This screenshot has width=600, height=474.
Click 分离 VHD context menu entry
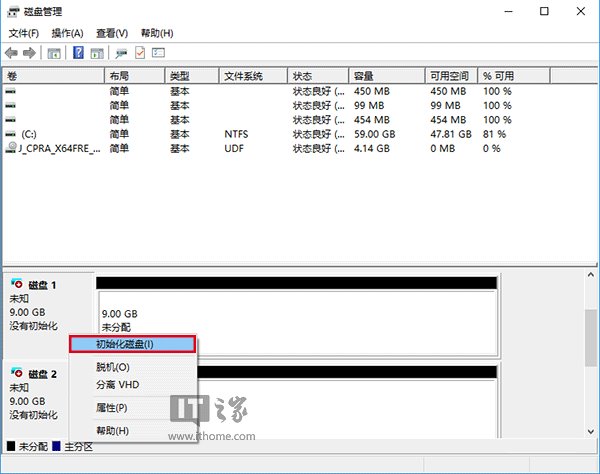(x=115, y=384)
